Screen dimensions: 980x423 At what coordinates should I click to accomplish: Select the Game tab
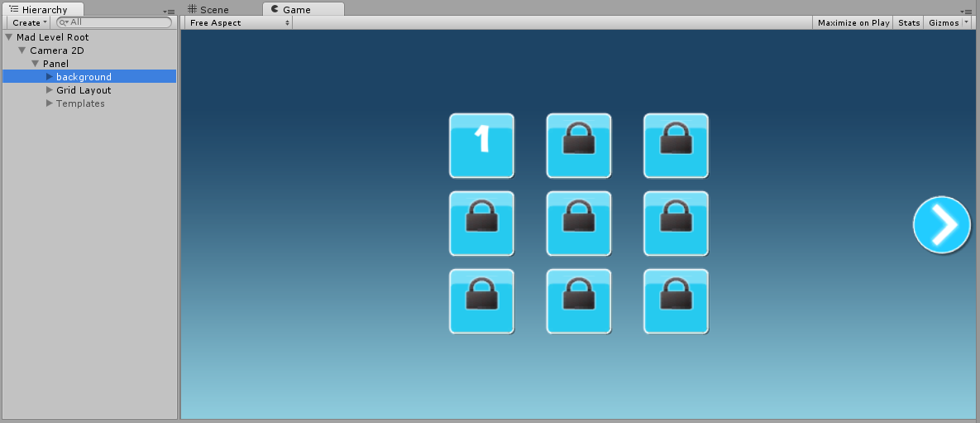tap(295, 10)
